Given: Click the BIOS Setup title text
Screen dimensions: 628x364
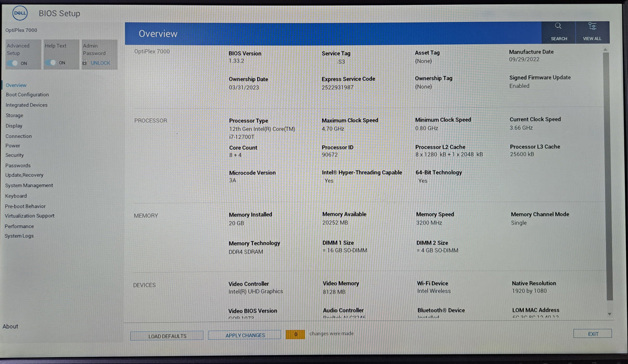Looking at the screenshot, I should point(59,14).
